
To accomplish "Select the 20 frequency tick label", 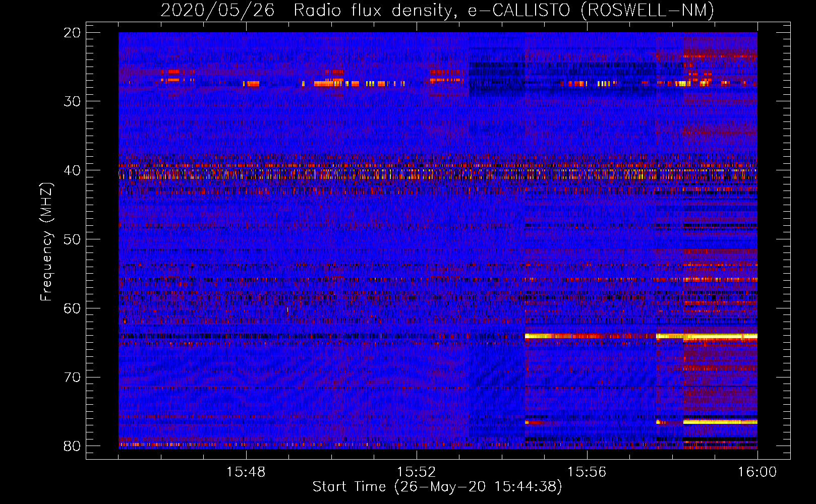I will coord(73,33).
